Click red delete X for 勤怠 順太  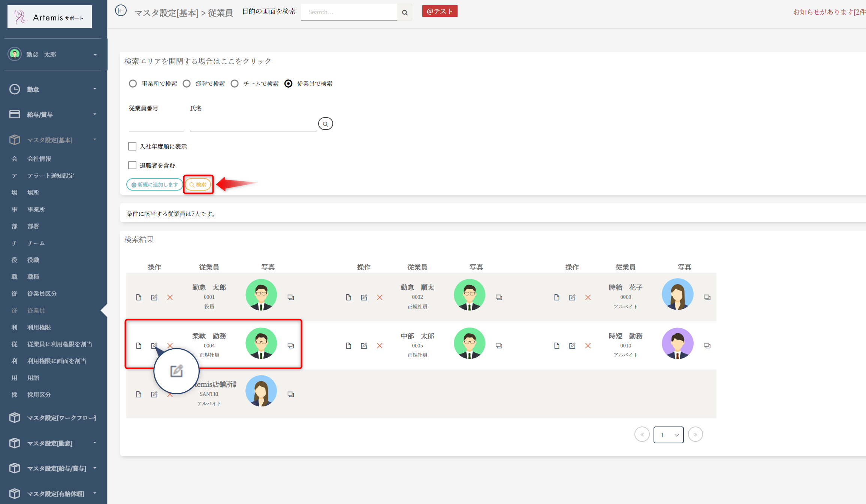(x=380, y=297)
